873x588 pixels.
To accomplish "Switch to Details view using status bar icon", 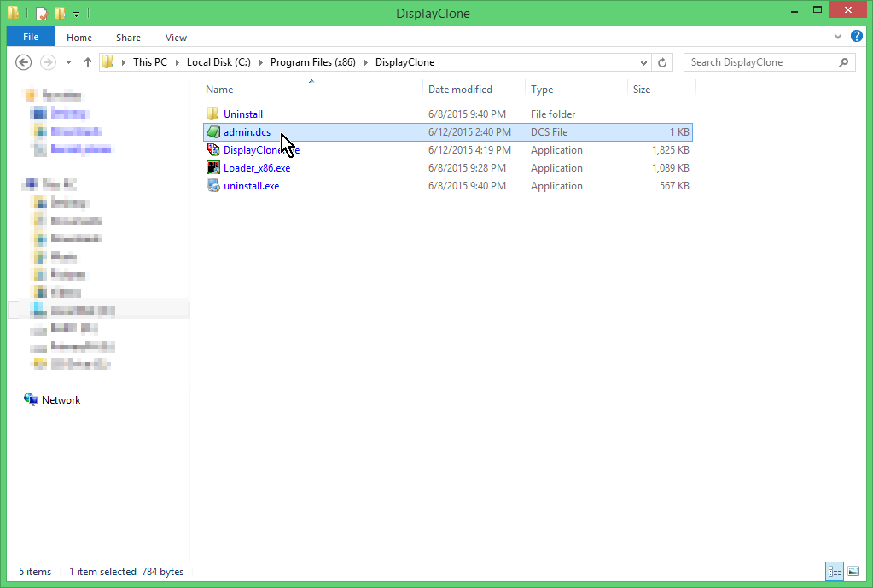I will [835, 571].
